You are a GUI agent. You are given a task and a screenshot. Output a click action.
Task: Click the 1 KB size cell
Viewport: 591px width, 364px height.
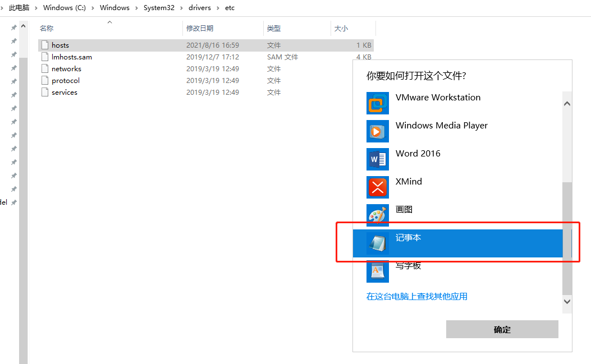(364, 45)
